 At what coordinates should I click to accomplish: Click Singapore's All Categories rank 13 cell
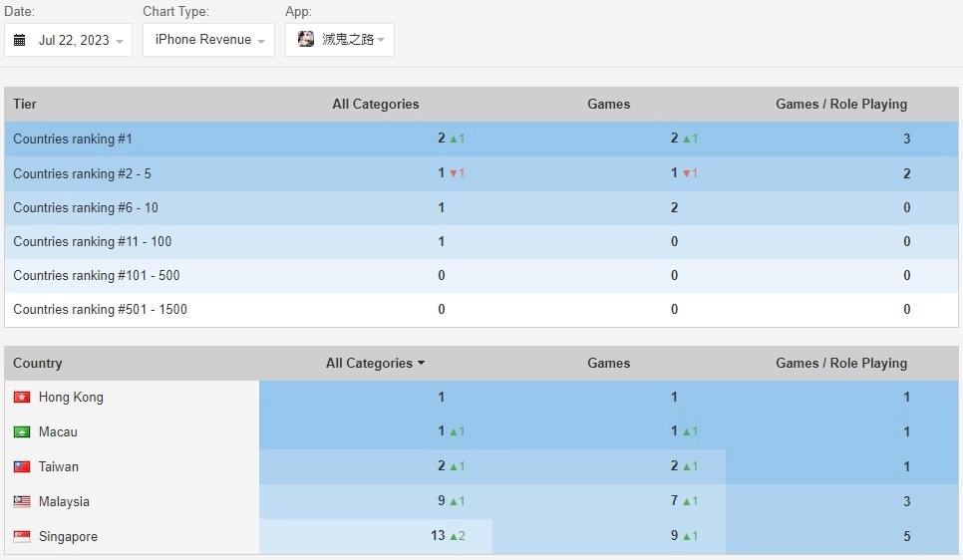439,536
